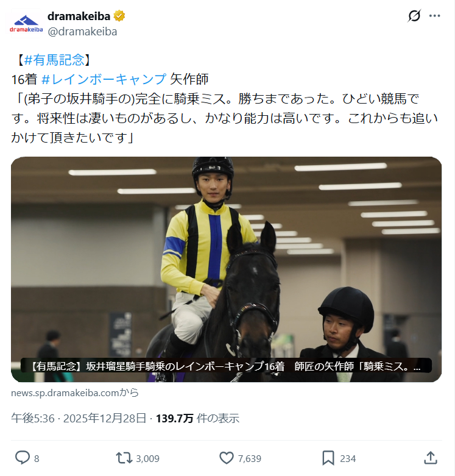Repost using the retweet arrows icon
The width and height of the screenshot is (455, 476).
124,458
